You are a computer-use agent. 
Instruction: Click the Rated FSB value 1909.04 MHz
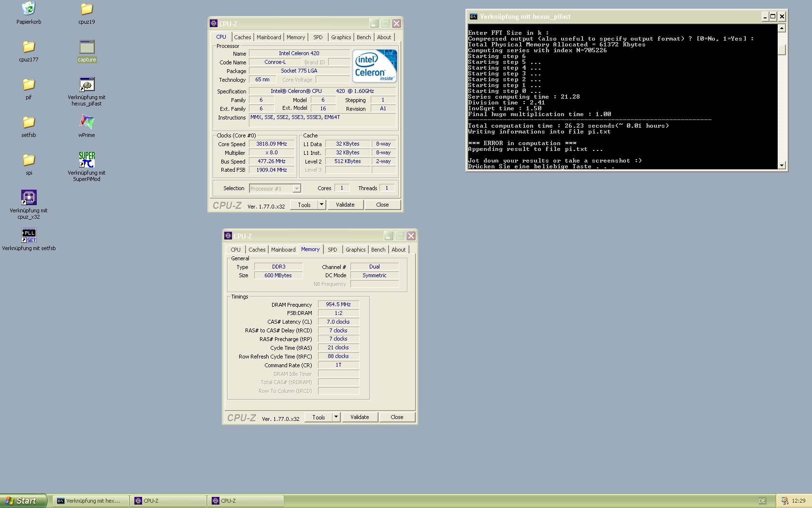(272, 170)
